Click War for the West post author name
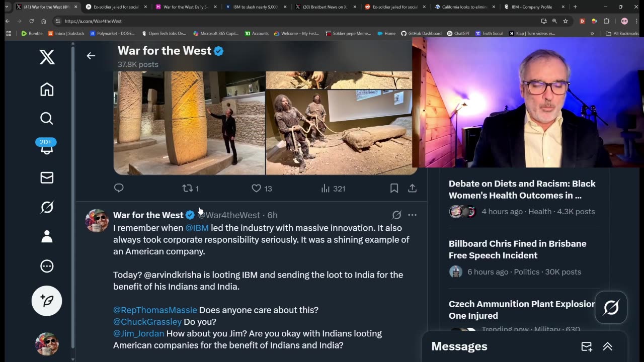The width and height of the screenshot is (644, 362). (148, 215)
